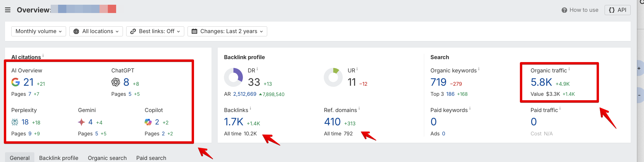Click the Copilot logo icon

pyautogui.click(x=148, y=122)
